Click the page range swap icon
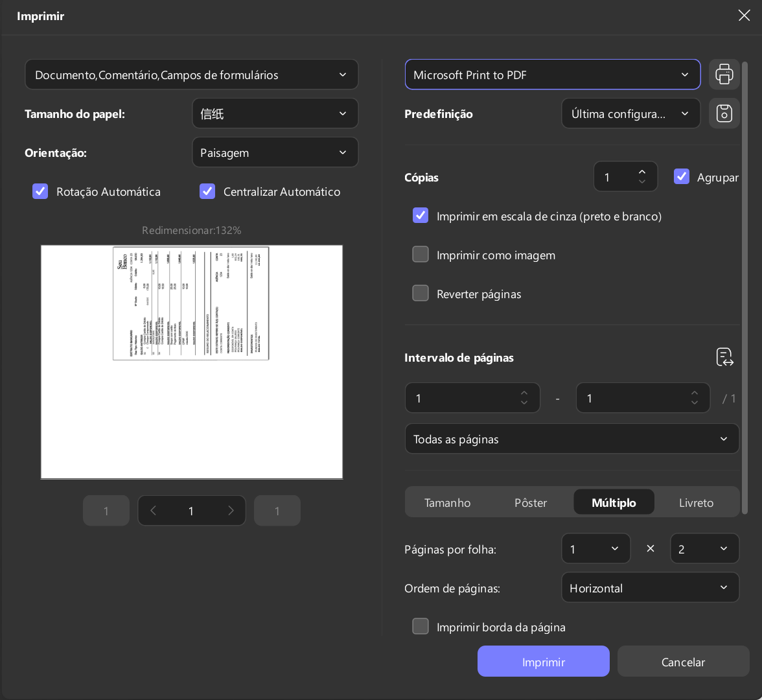The image size is (762, 700). (724, 357)
